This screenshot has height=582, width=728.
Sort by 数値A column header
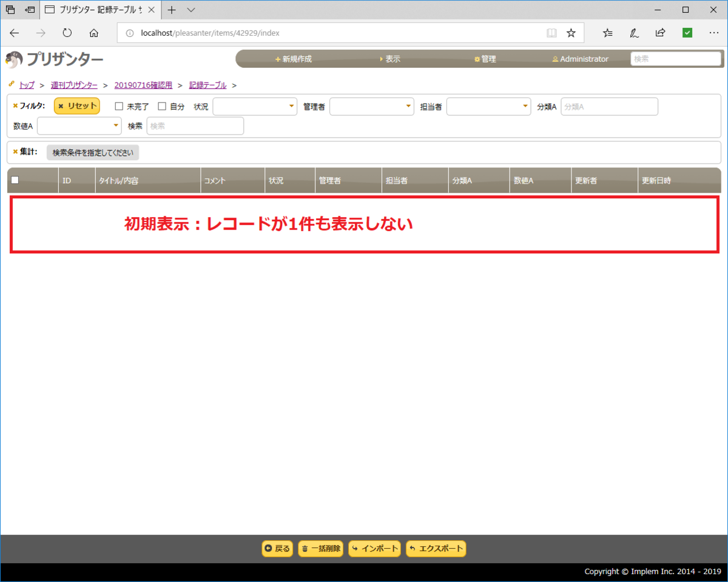[x=541, y=181]
